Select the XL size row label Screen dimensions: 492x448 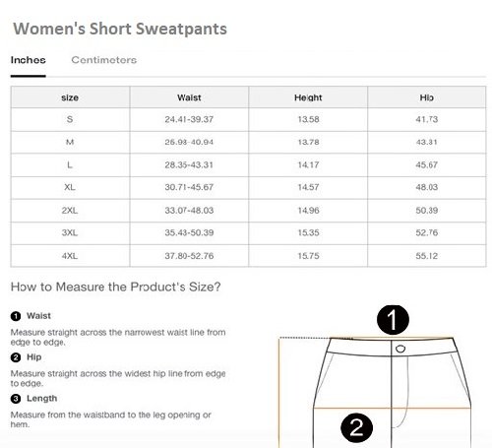click(x=70, y=187)
